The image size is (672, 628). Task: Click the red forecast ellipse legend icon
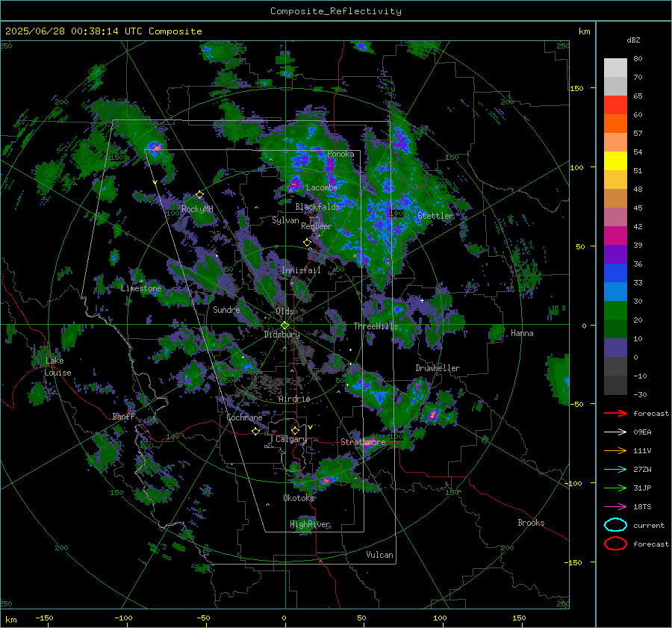[x=615, y=544]
